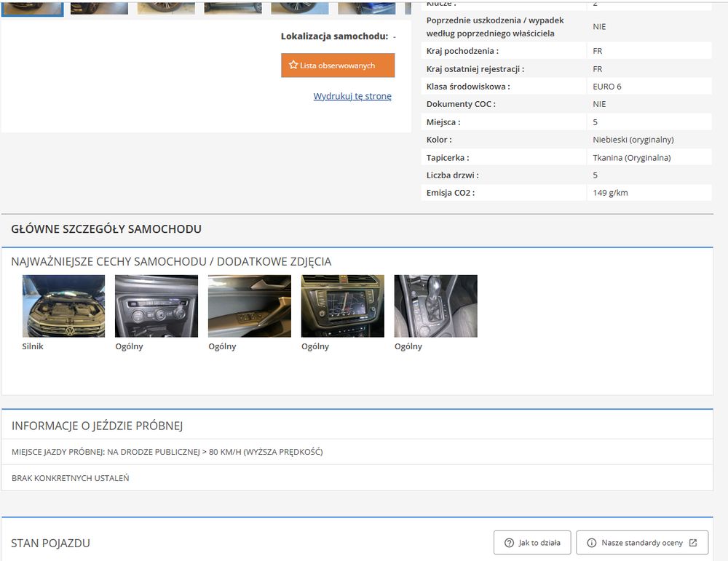Select the sixth blue car gallery thumbnail

(x=367, y=8)
